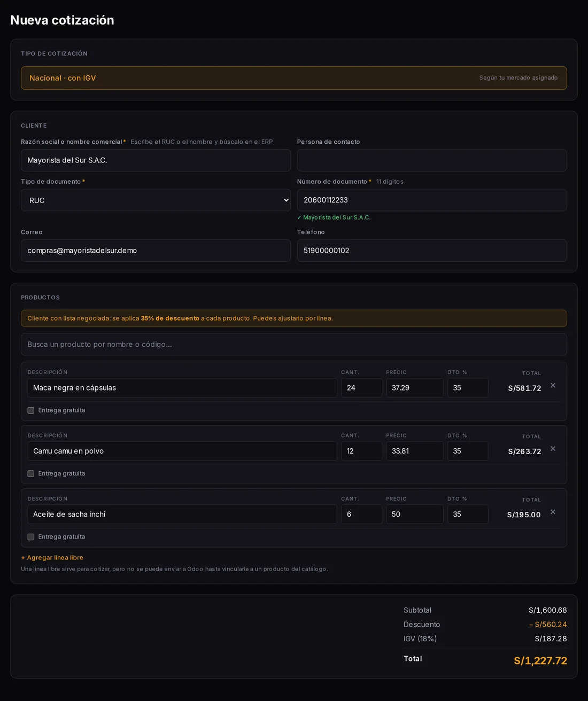The height and width of the screenshot is (701, 588).
Task: Click the verified Mayorista del Sur S.A.C. message
Action: pyautogui.click(x=334, y=217)
